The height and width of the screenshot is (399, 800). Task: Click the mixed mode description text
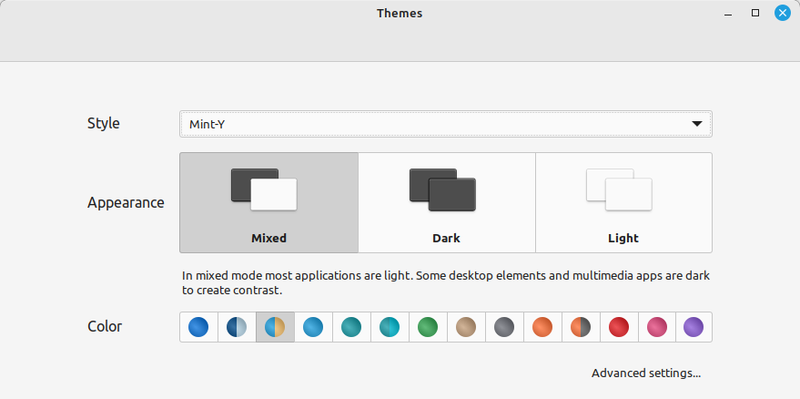pos(446,284)
